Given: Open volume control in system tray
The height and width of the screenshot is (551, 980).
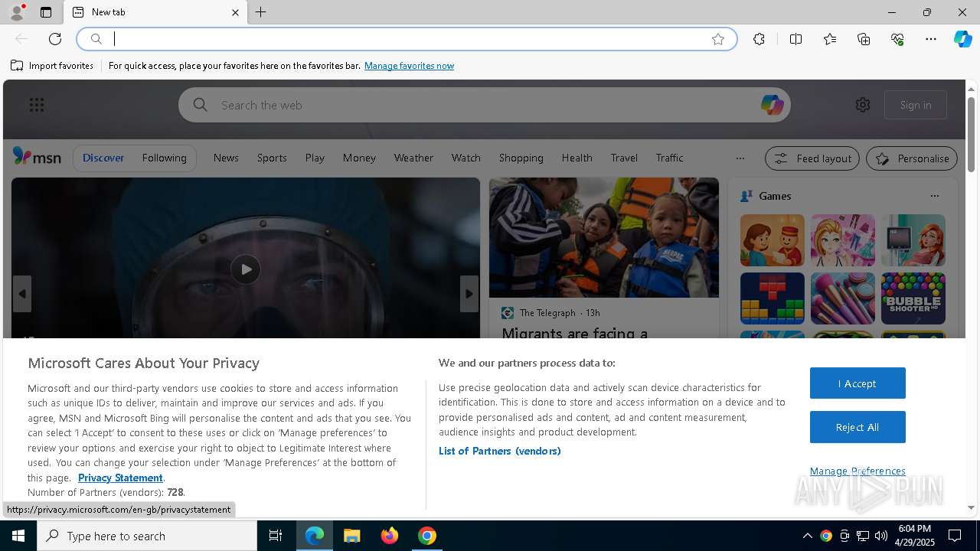Looking at the screenshot, I should coord(881,536).
